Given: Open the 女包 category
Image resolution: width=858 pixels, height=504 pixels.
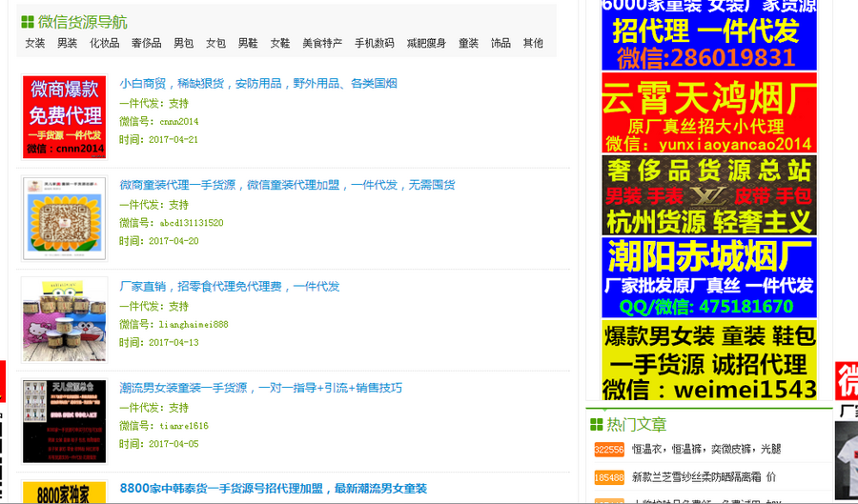Looking at the screenshot, I should point(215,43).
